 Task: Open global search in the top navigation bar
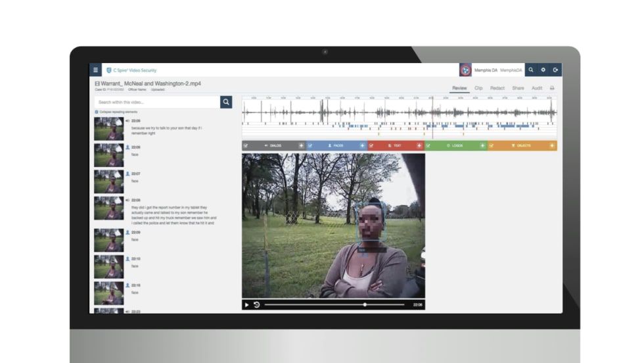pos(531,70)
